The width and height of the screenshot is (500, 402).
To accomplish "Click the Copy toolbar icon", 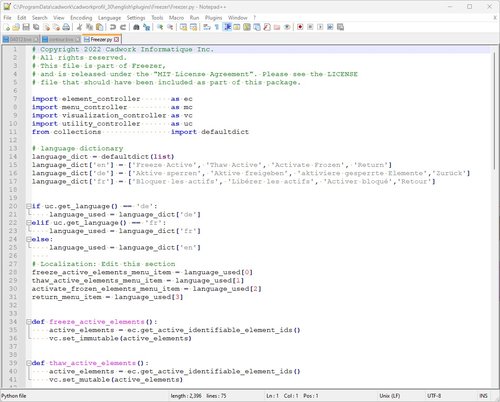I will tap(89, 27).
